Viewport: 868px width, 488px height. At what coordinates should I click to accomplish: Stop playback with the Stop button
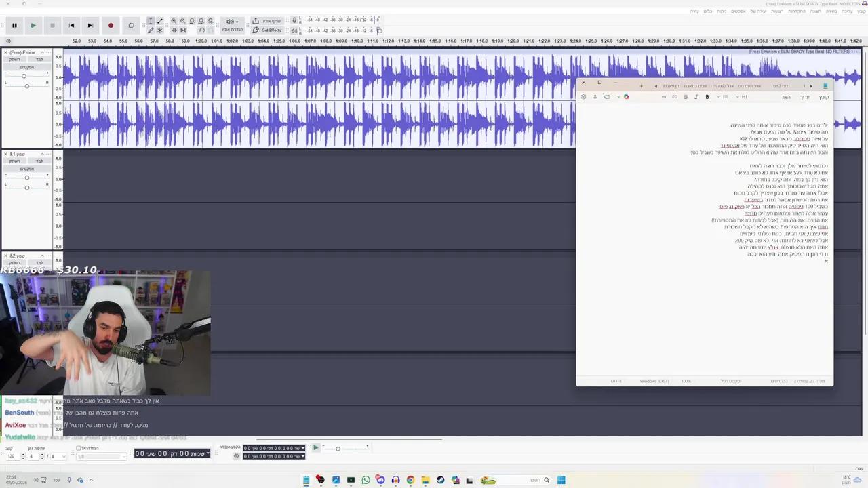(x=52, y=26)
